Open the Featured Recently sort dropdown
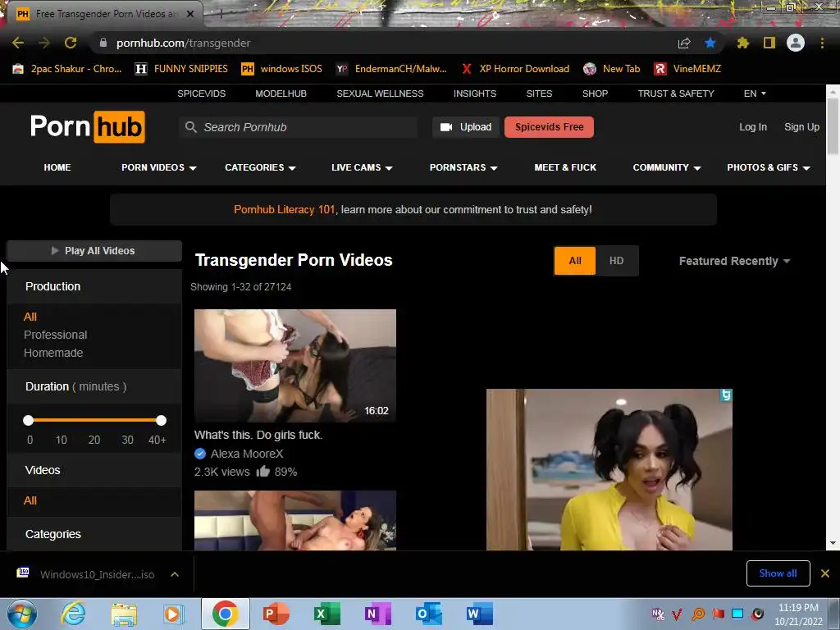The height and width of the screenshot is (630, 840). point(734,261)
